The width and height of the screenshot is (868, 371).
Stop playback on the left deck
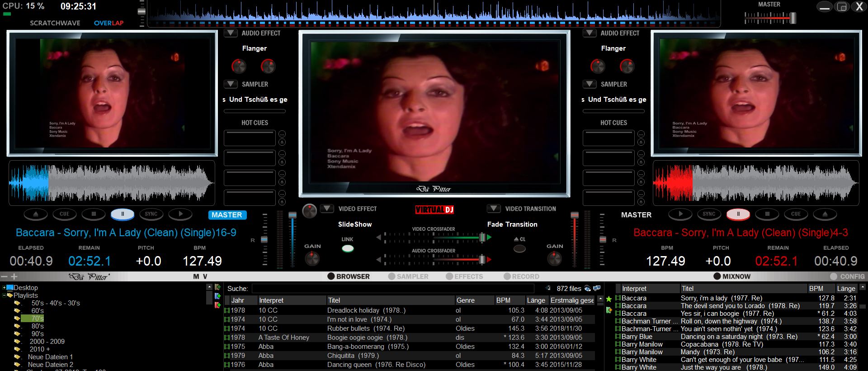coord(94,214)
